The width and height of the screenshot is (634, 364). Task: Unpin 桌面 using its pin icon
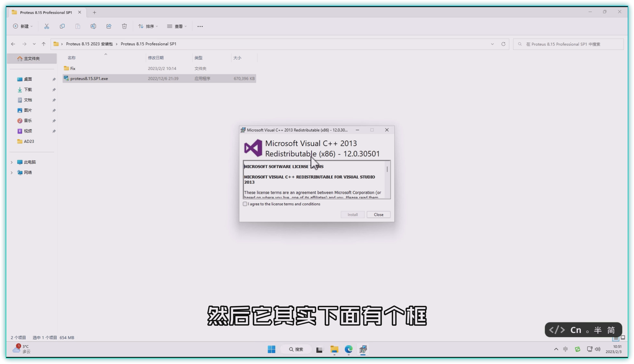54,79
